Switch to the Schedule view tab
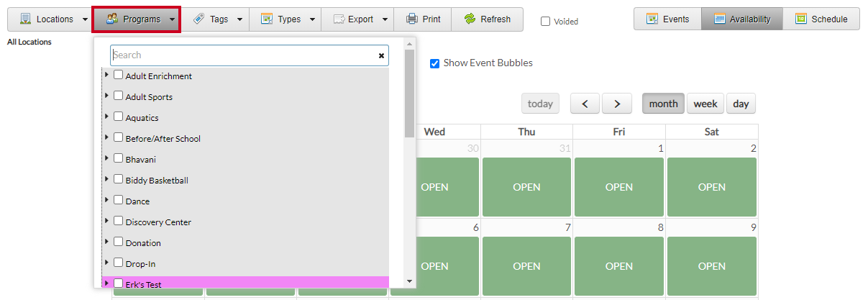Screen dimensions: 868x300 click(821, 19)
